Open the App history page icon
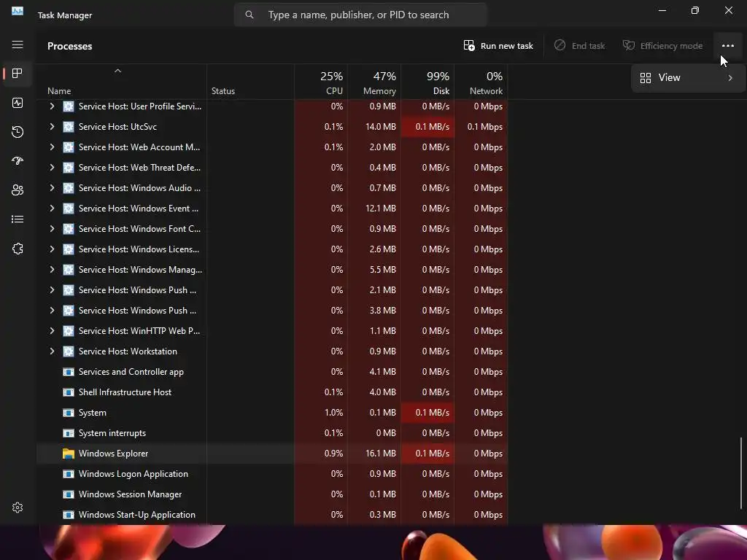This screenshot has height=560, width=747. (x=18, y=132)
